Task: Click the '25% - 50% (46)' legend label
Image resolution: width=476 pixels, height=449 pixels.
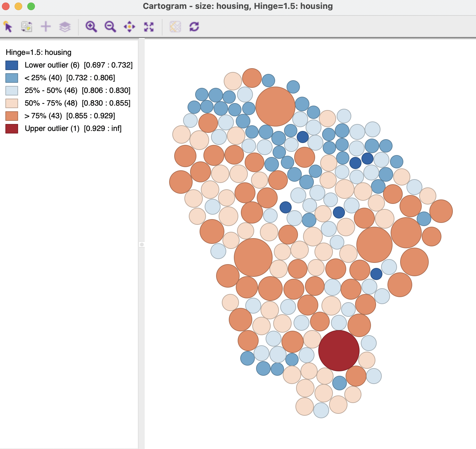Action: pyautogui.click(x=51, y=90)
